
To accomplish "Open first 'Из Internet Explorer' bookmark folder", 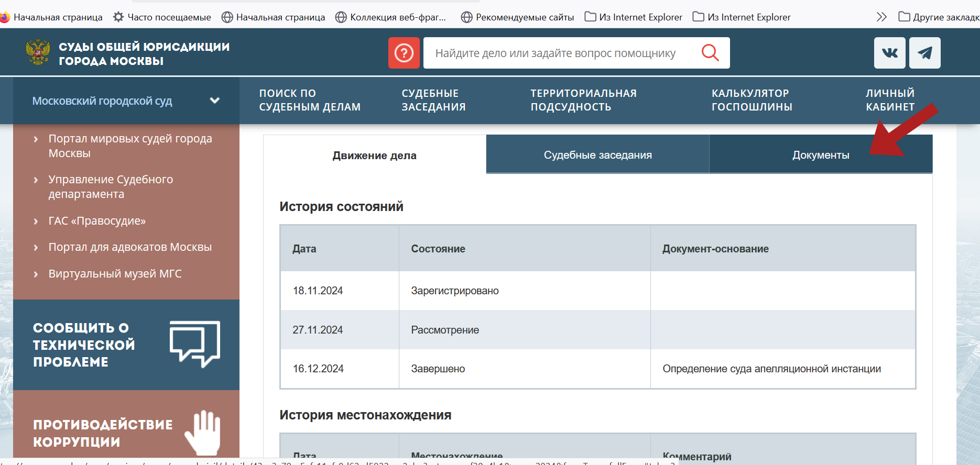I will [x=633, y=17].
